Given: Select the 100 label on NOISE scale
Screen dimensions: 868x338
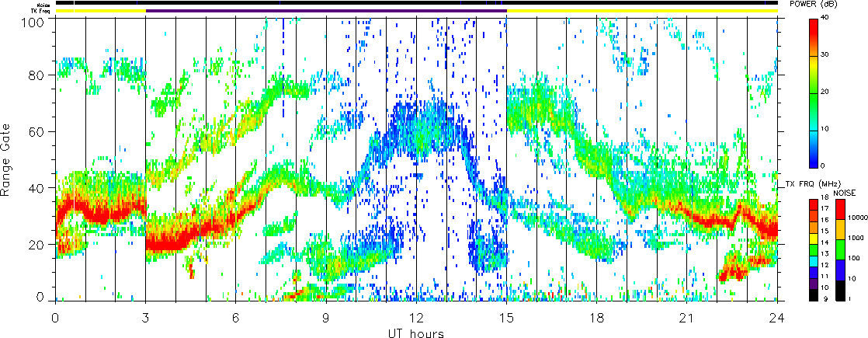Looking at the screenshot, I should pos(854,258).
